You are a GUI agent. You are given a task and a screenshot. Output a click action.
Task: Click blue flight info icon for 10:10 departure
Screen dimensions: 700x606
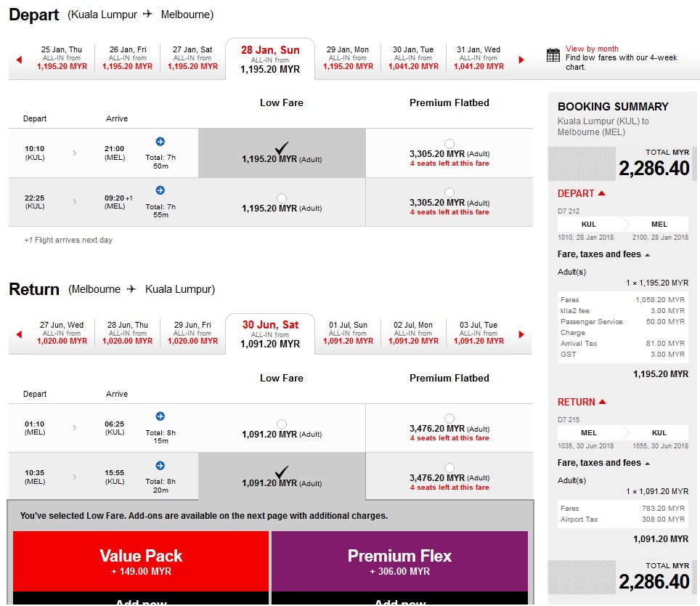coord(160,141)
